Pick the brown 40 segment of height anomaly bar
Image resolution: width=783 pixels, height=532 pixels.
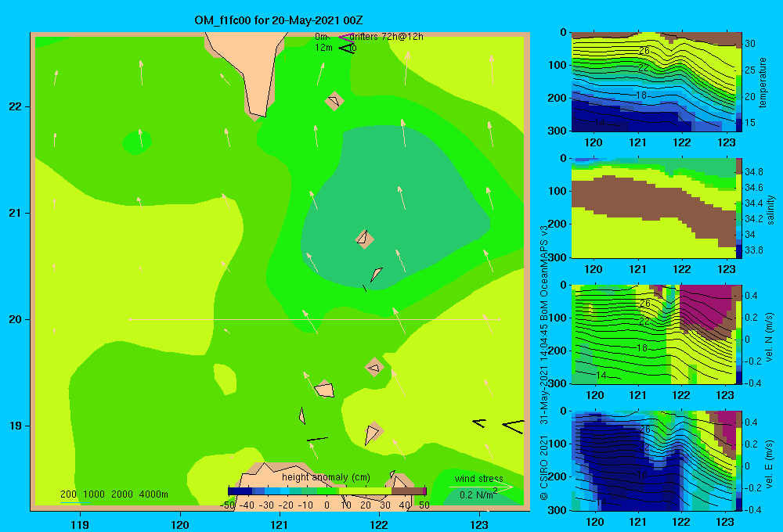406,491
